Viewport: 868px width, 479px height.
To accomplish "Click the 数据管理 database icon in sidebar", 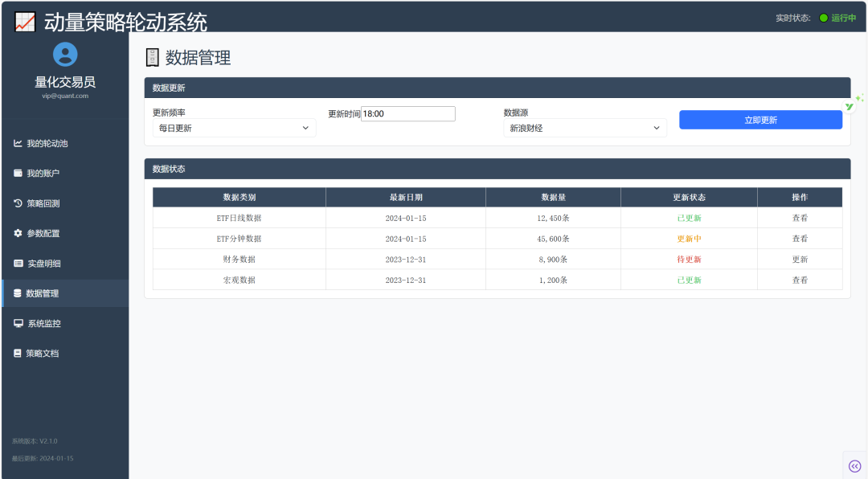I will (18, 293).
